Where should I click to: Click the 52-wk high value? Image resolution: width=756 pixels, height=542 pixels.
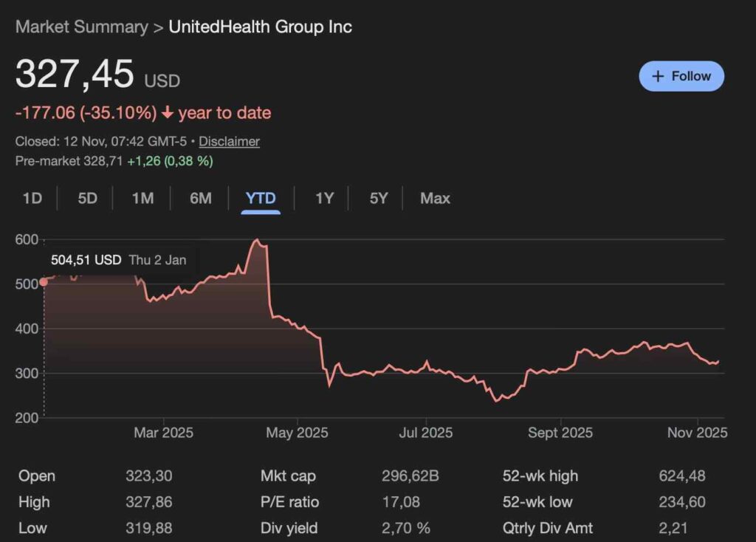[681, 476]
